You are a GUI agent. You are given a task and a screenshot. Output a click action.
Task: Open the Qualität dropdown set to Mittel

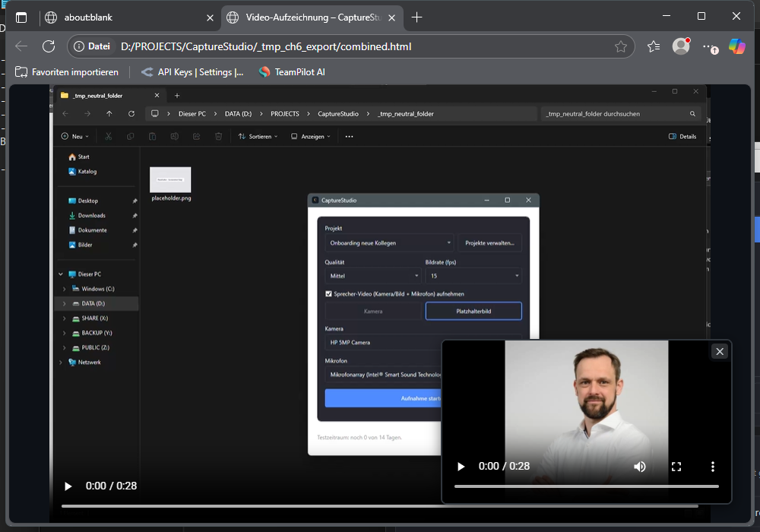[x=372, y=276]
